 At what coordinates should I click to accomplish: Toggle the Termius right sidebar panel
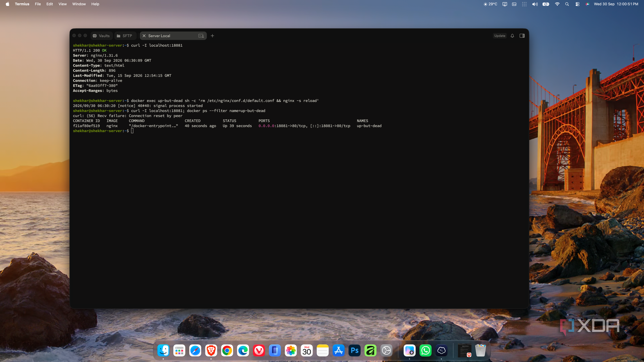pyautogui.click(x=522, y=36)
